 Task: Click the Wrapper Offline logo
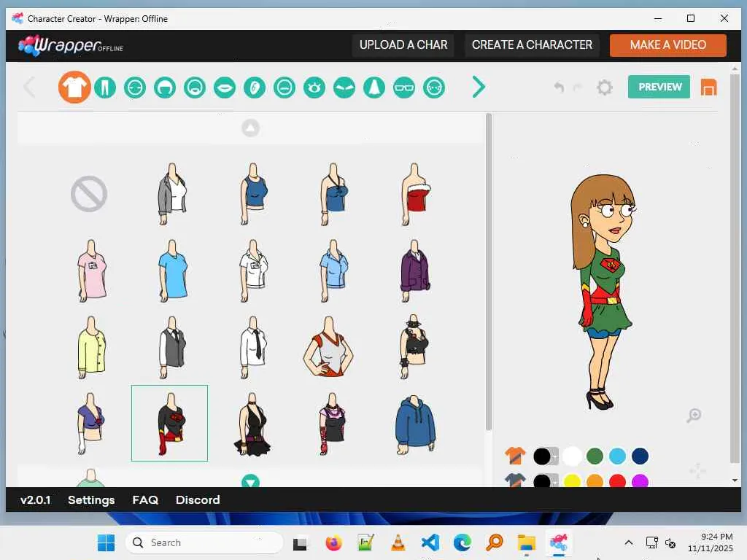[x=71, y=46]
